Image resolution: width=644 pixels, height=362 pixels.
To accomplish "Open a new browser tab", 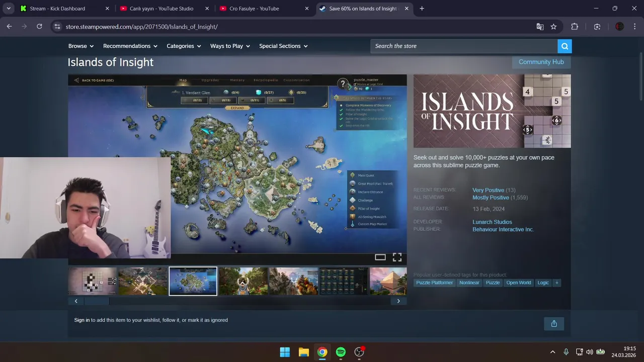I will tap(422, 9).
